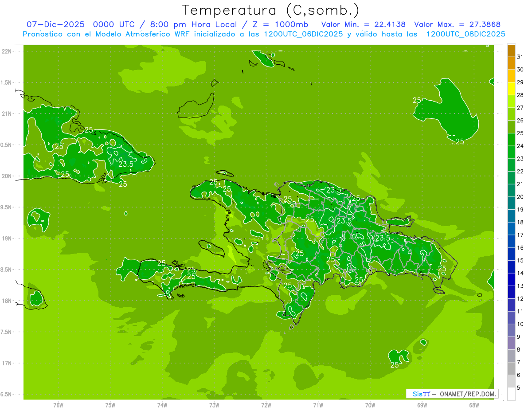532x411 pixels.
Task: Click the legend swatch between 19 and 20
Action: point(511,203)
